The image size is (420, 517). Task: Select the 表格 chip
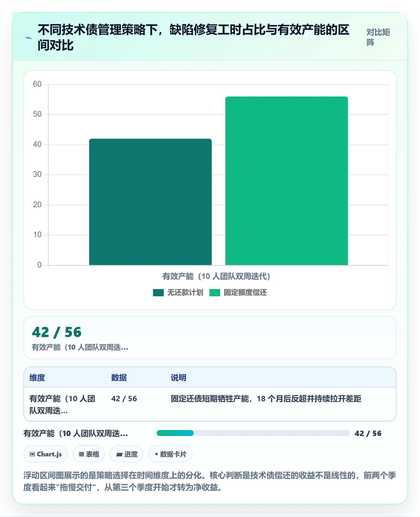[89, 454]
